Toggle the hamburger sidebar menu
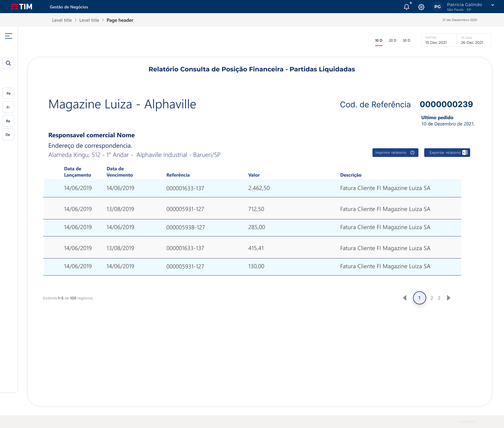The width and height of the screenshot is (504, 428). tap(9, 36)
